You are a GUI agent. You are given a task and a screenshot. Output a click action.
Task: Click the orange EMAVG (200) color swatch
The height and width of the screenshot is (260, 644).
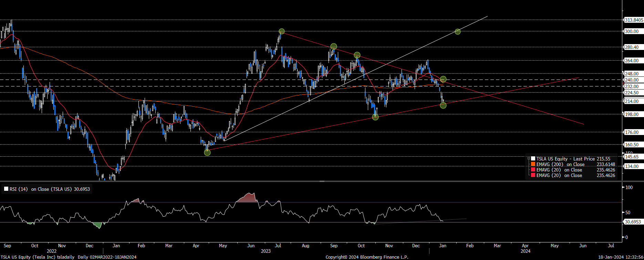[533, 164]
